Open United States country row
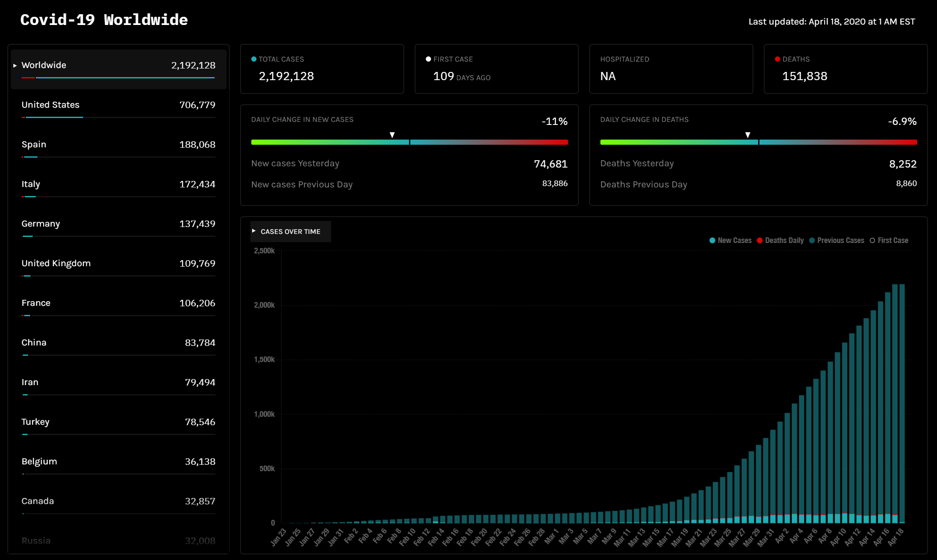The width and height of the screenshot is (937, 560). [119, 109]
